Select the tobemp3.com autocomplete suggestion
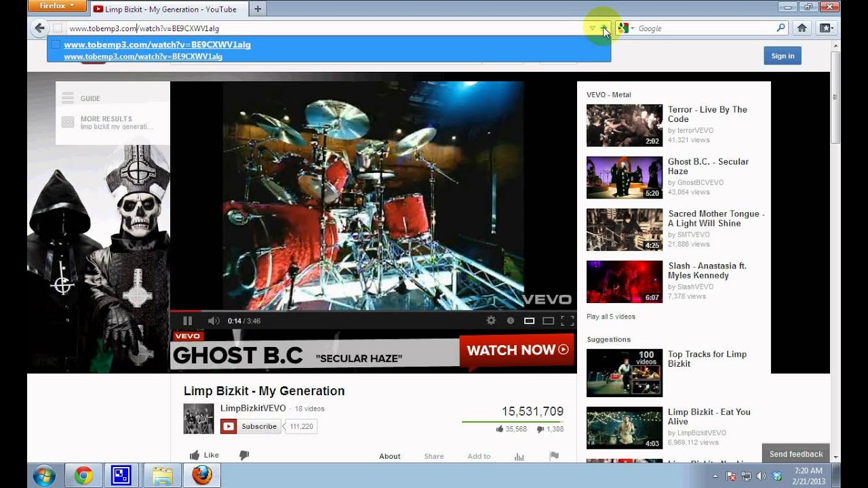Screen dimensions: 868x488 329,49
